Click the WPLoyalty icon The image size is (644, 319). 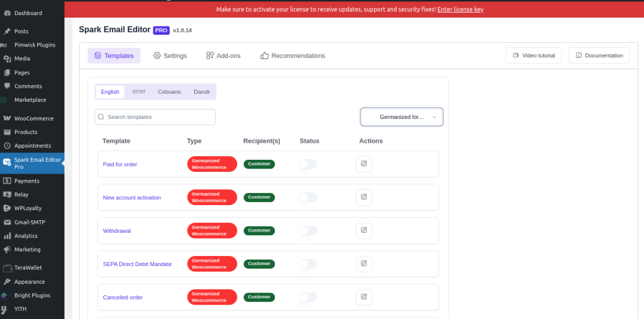click(x=7, y=208)
